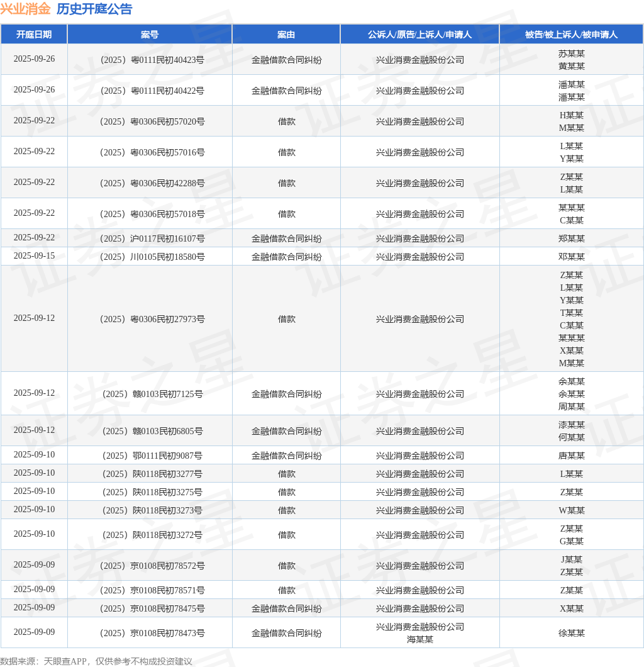
Task: Click plaintiff name 海某某
Action: (419, 639)
